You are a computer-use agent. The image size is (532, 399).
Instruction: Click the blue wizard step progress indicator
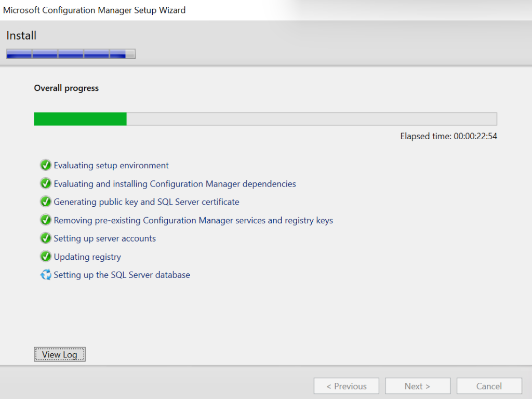point(71,54)
